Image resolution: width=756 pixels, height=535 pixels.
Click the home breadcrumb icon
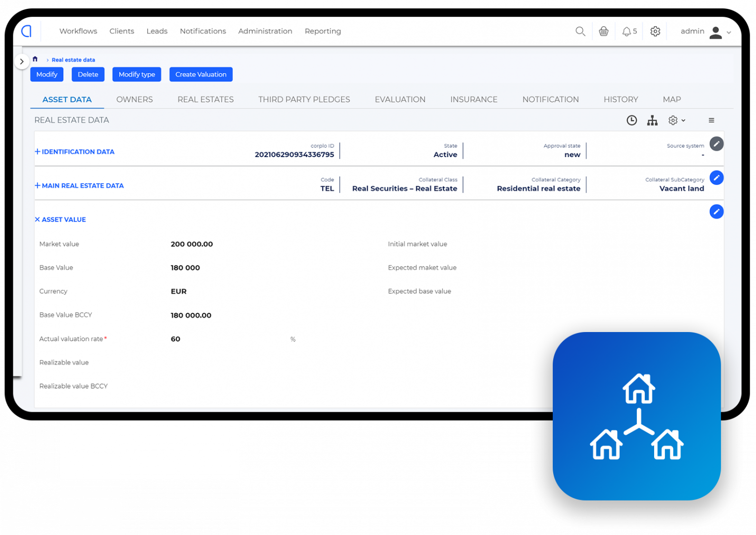[x=35, y=59]
